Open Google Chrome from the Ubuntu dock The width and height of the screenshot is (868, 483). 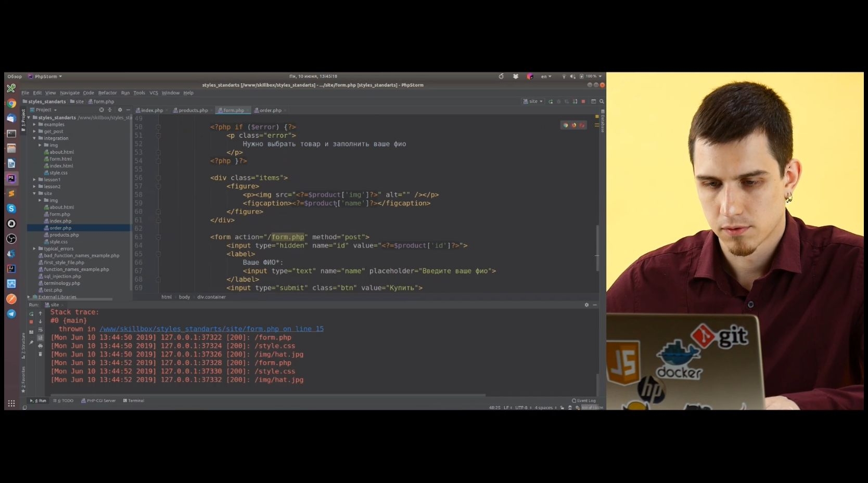(11, 103)
